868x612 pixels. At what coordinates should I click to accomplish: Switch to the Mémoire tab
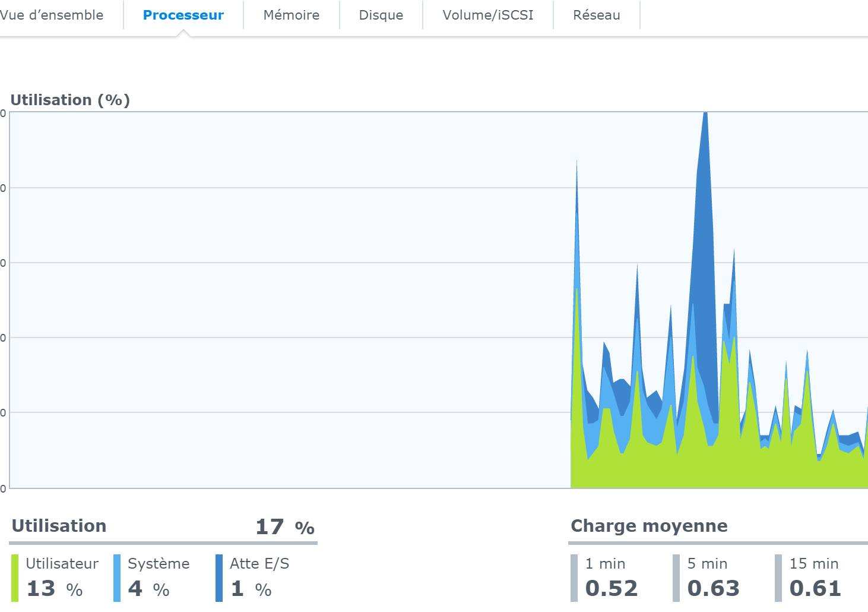(291, 15)
